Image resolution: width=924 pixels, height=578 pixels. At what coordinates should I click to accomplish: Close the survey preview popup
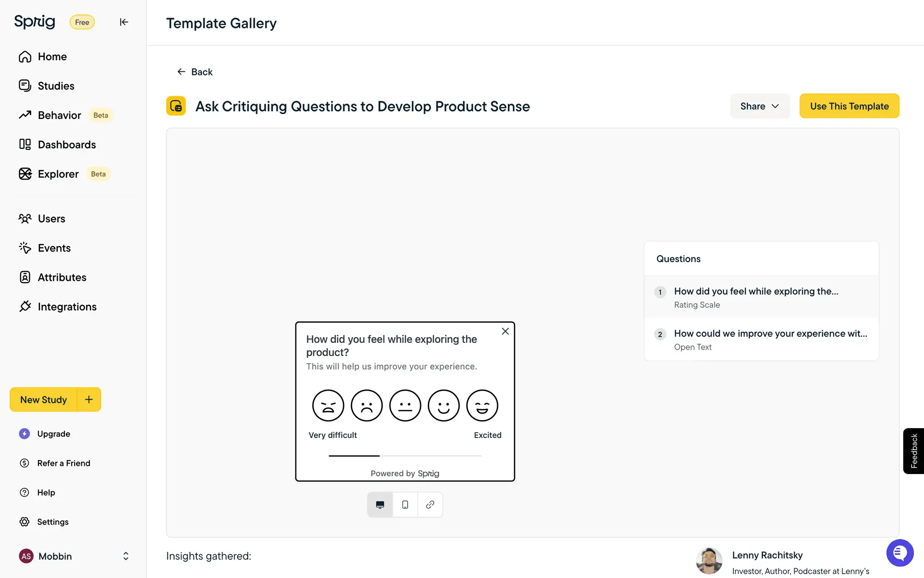coord(505,331)
